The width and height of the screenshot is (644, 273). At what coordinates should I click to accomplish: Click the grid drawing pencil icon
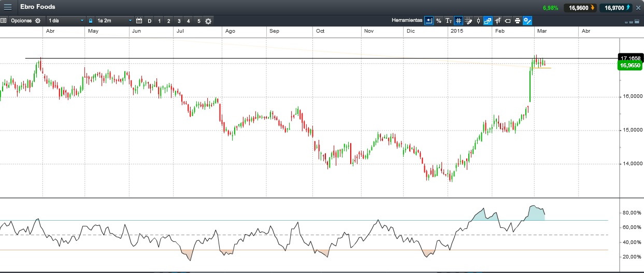(468, 21)
